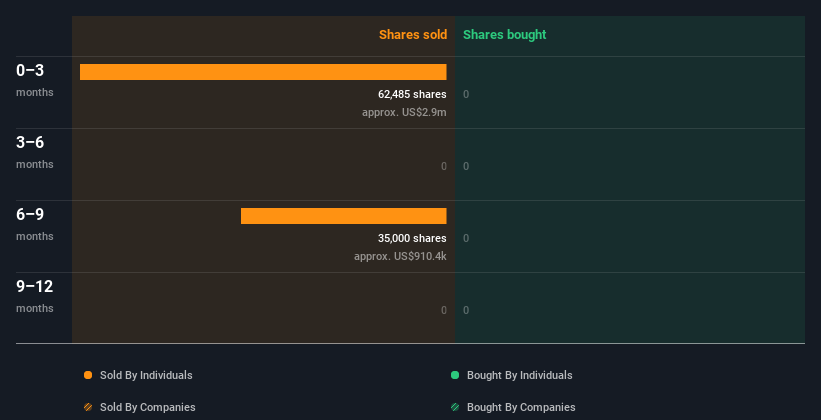This screenshot has height=420, width=821.
Task: Click the '62,485 shares' value
Action: [x=412, y=94]
